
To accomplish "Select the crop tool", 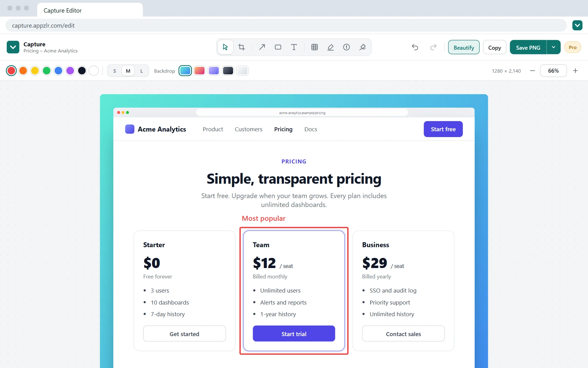I will click(x=242, y=47).
